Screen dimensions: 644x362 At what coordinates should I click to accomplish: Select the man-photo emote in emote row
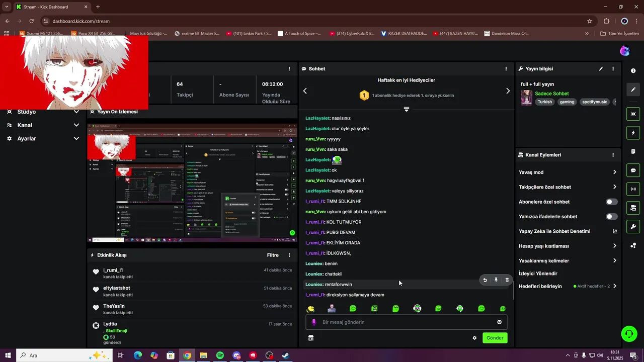point(332,308)
